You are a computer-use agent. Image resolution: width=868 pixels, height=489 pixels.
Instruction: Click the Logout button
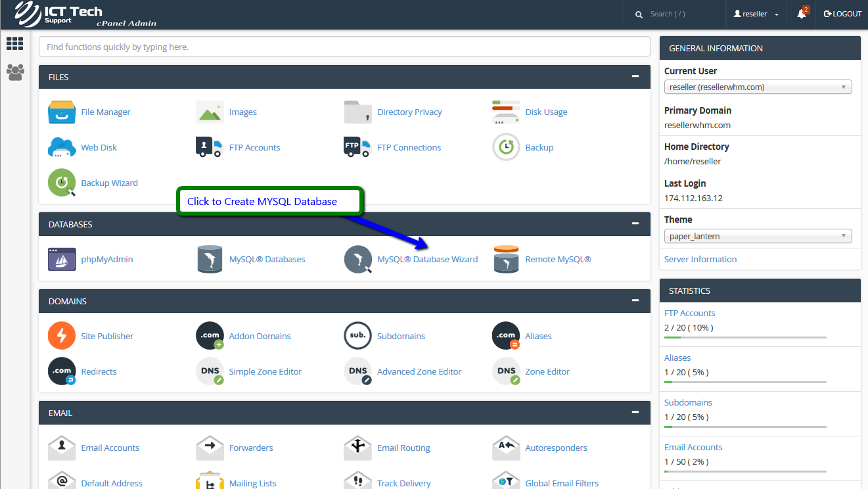(x=842, y=14)
